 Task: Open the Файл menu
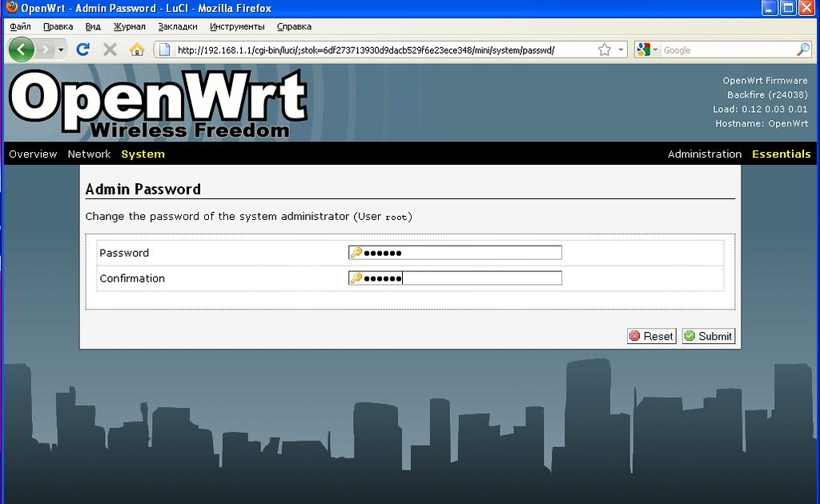point(20,26)
